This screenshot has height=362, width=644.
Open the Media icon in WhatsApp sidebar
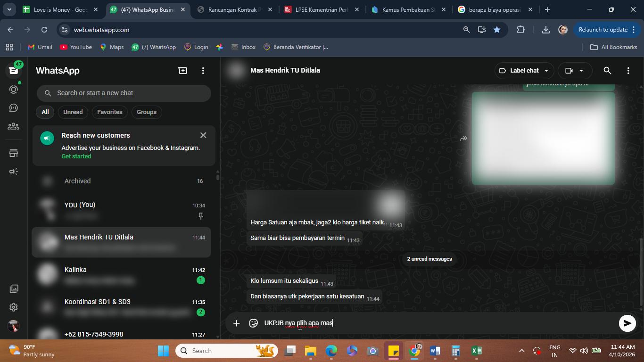pyautogui.click(x=14, y=288)
